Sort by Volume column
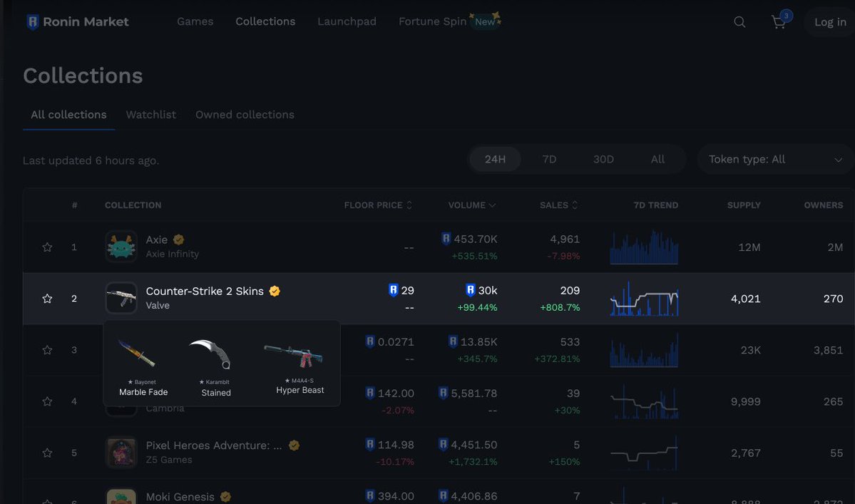Image resolution: width=855 pixels, height=504 pixels. click(471, 205)
